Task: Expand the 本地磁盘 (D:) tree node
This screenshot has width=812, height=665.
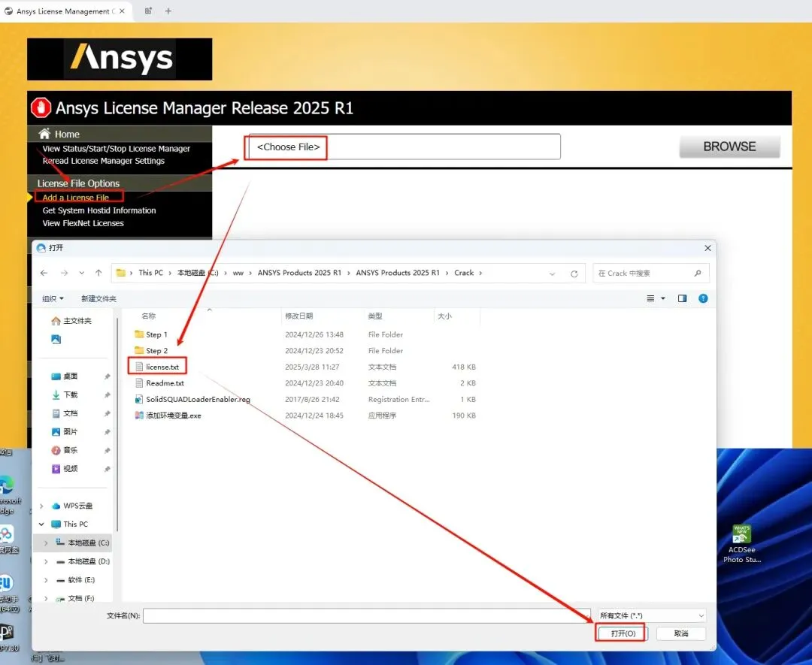Action: 46,561
